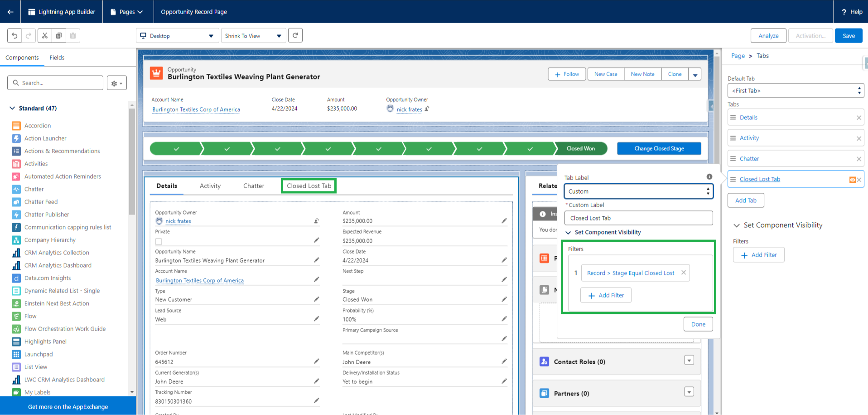Toggle the Private checkbox

[x=159, y=241]
